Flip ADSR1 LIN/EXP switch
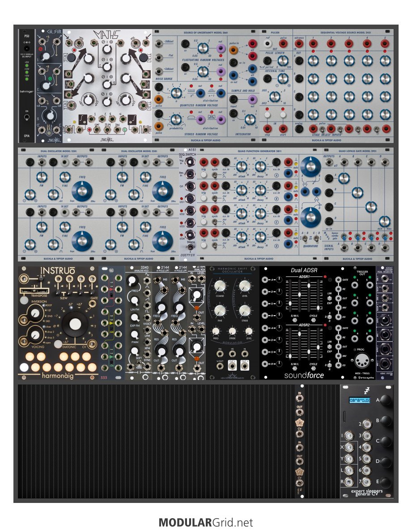The image size is (412, 532). (x=329, y=298)
